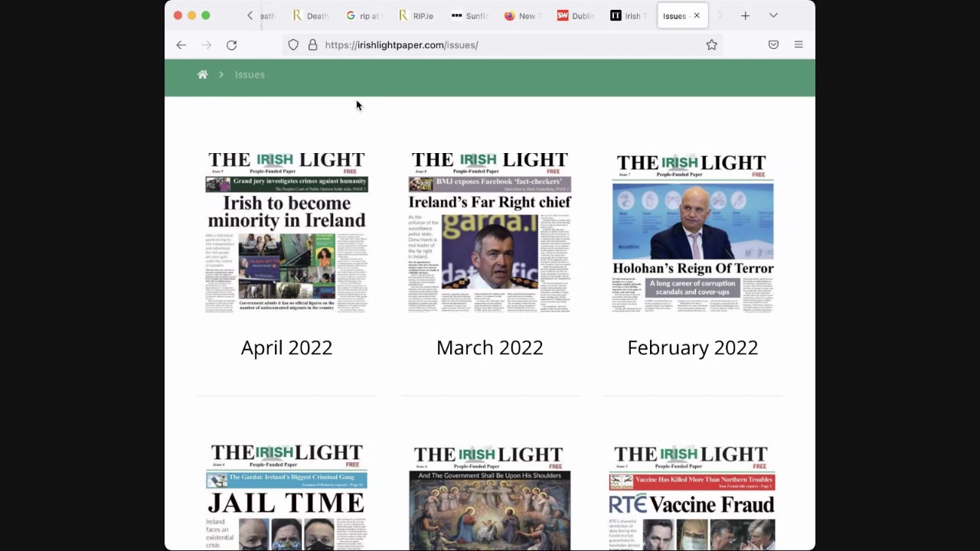Image resolution: width=980 pixels, height=551 pixels.
Task: Open a new tab with plus button
Action: pyautogui.click(x=745, y=15)
